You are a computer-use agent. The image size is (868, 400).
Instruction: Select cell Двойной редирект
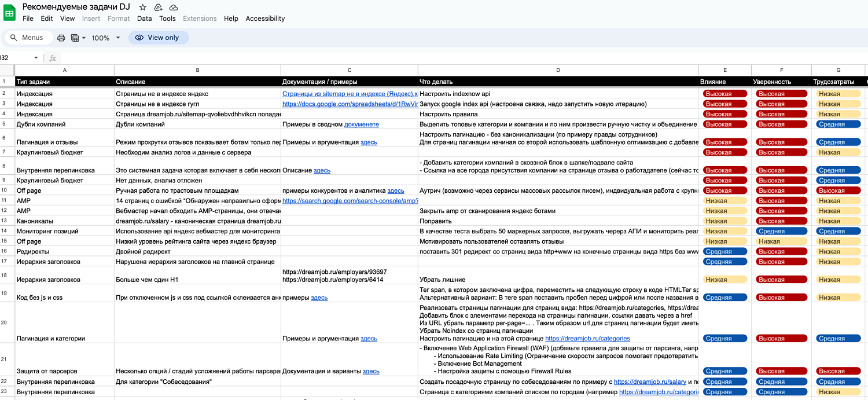[197, 252]
